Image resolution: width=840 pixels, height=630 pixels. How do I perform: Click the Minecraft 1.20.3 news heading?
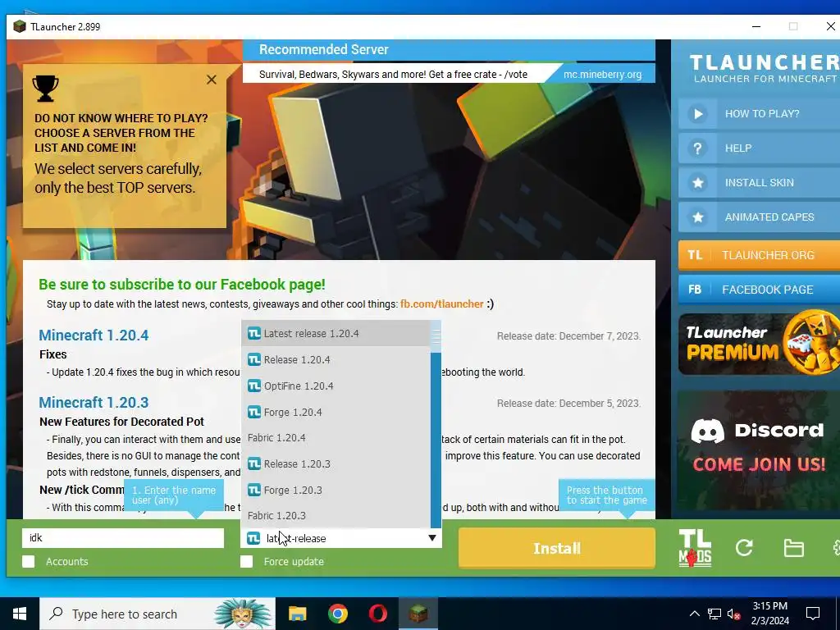point(94,402)
